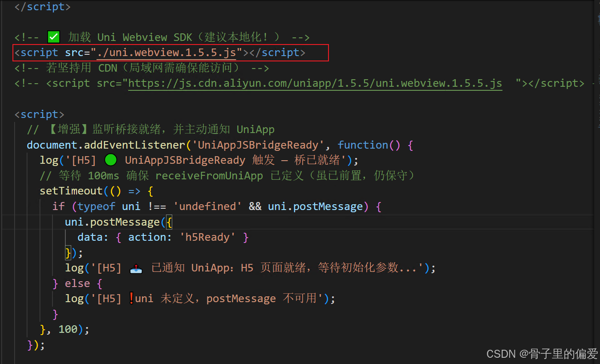Click the 'undefined' string literal
This screenshot has width=600, height=364.
click(x=207, y=206)
